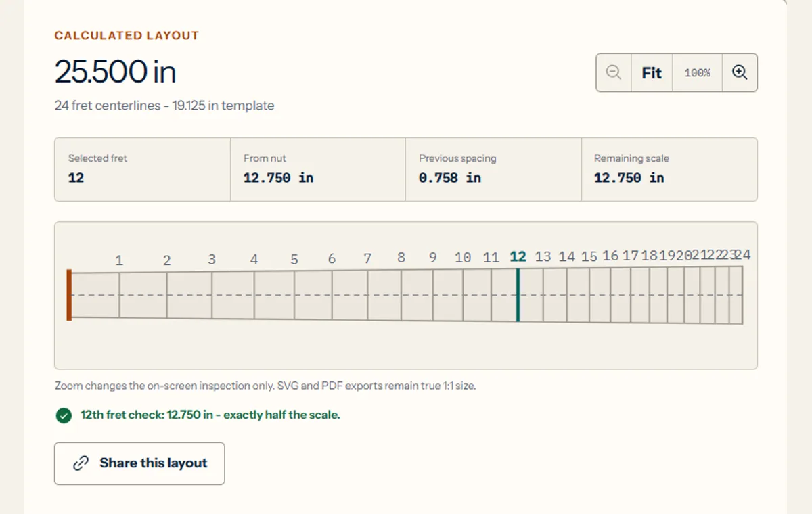Select fret label 3 above the fretboard
Screen dimensions: 812x514
[x=212, y=260]
